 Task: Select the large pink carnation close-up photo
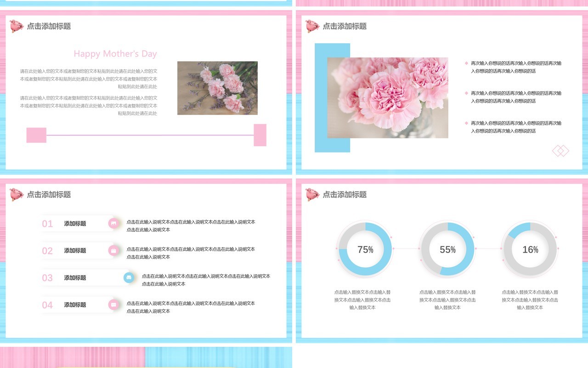[x=388, y=98]
